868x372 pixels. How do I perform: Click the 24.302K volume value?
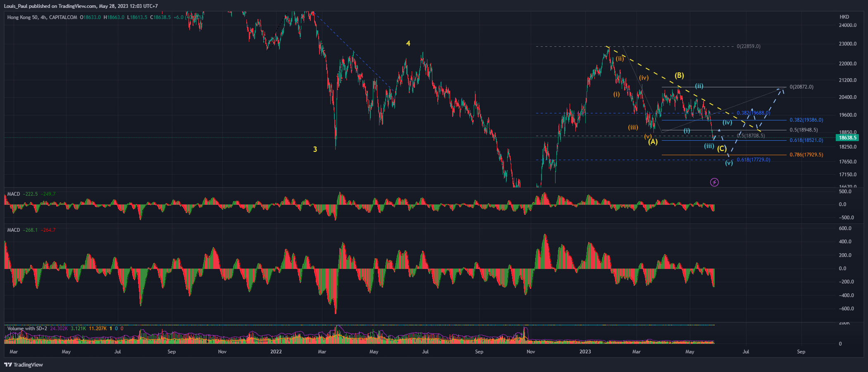tap(59, 329)
